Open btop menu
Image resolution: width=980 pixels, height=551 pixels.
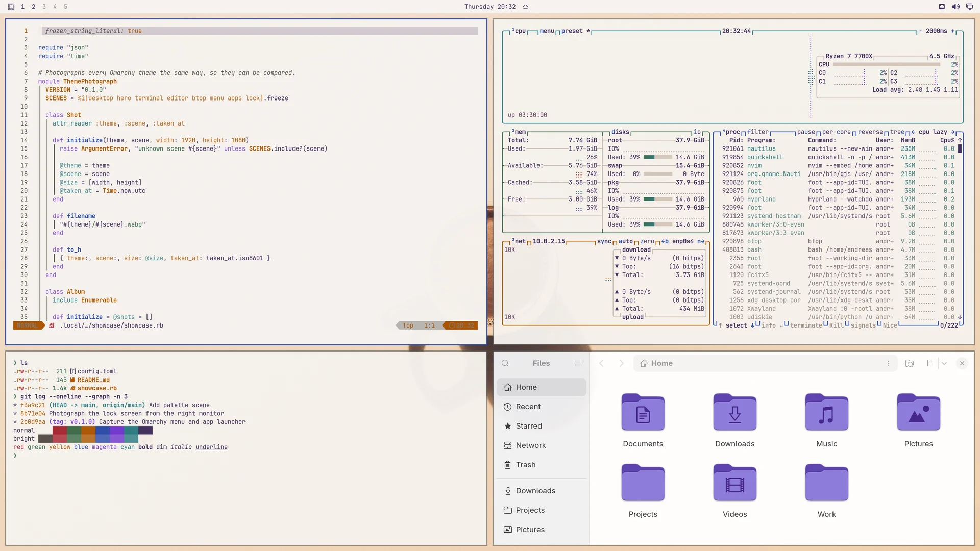point(547,31)
